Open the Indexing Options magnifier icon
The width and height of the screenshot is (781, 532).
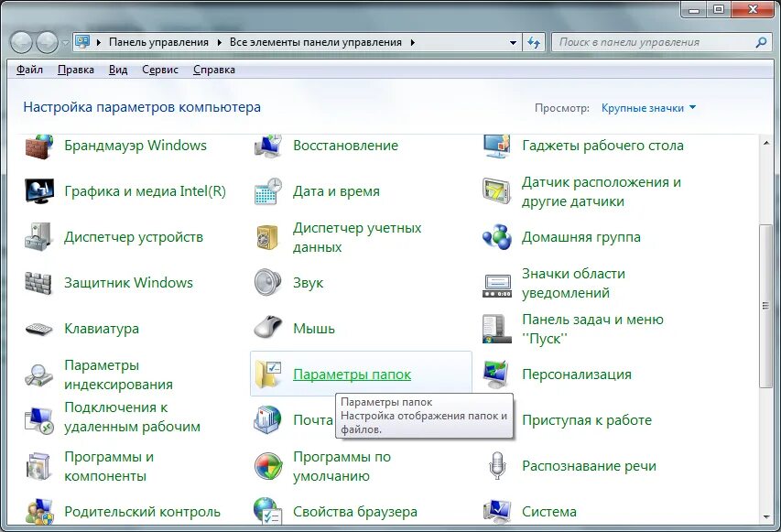[38, 375]
